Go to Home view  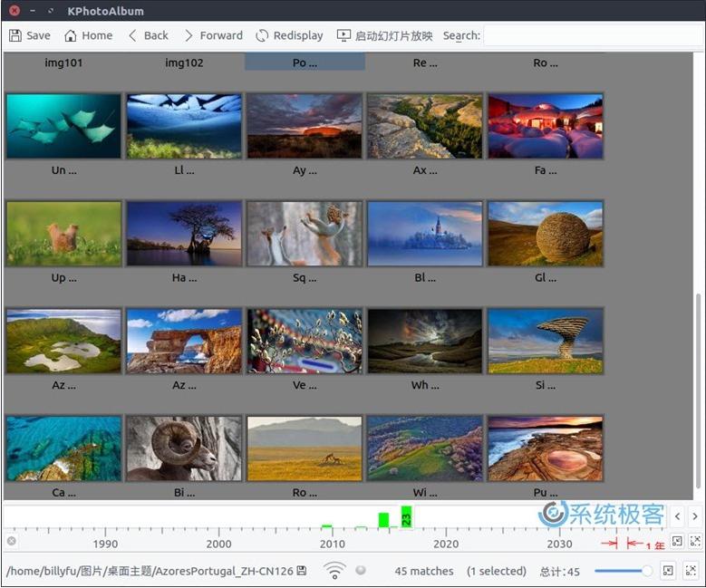pyautogui.click(x=88, y=35)
